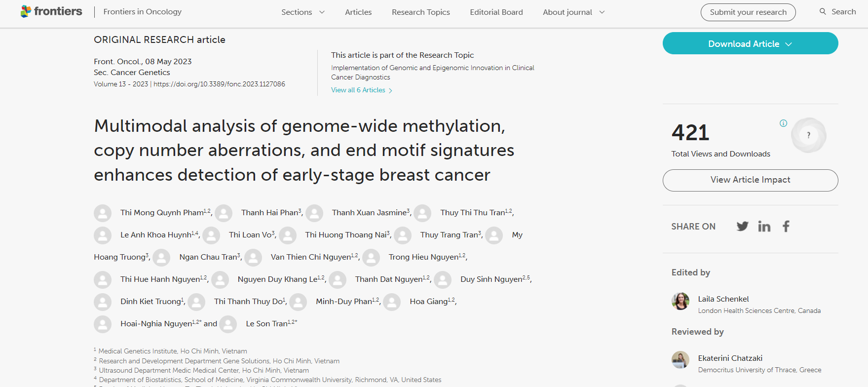868x387 pixels.
Task: Open the Download Article dropdown
Action: (750, 43)
